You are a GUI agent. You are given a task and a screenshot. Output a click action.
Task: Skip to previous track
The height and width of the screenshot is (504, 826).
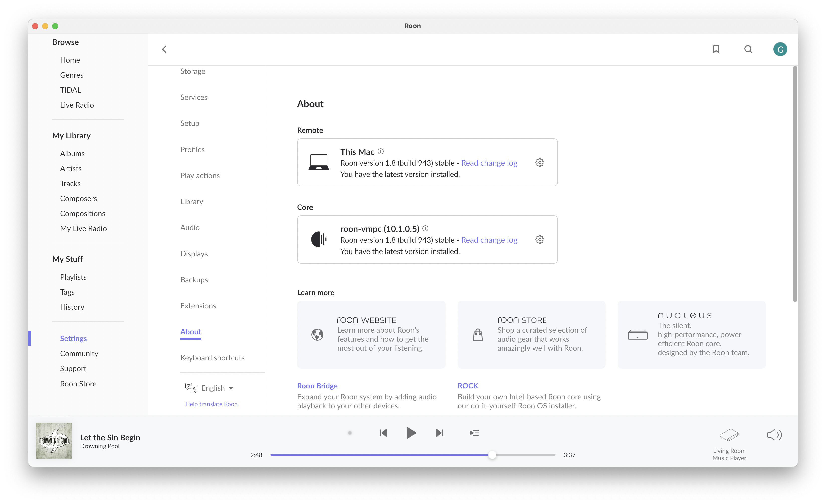tap(383, 433)
